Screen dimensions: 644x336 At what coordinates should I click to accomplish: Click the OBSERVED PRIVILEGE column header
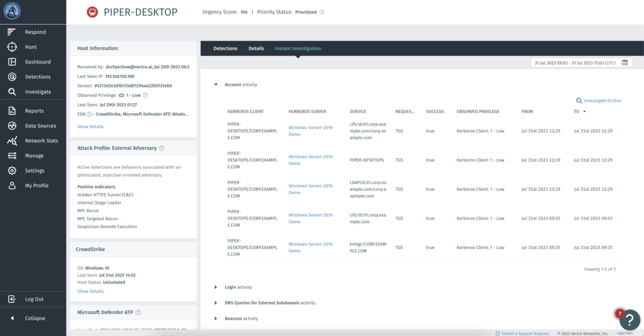tap(478, 111)
